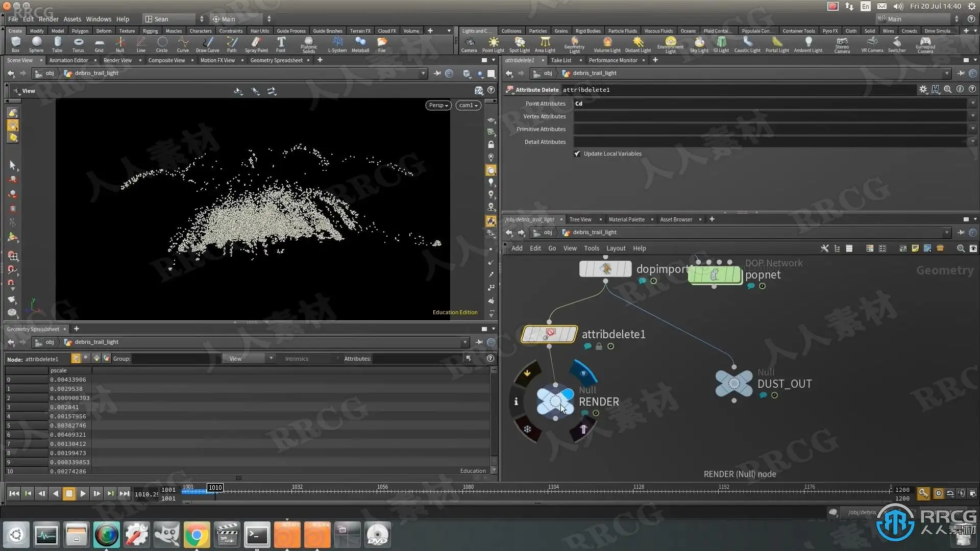Click network editor search magnifier icon
Image resolution: width=980 pixels, height=551 pixels.
pos(961,248)
